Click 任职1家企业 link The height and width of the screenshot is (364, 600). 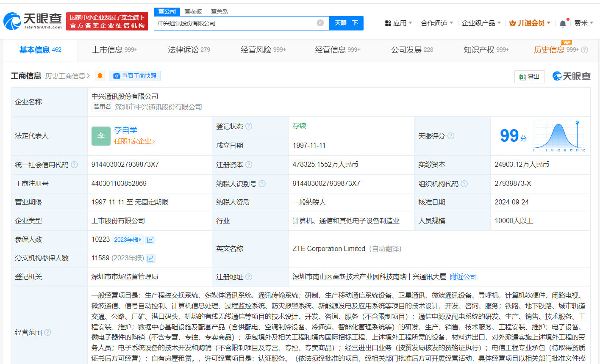[x=134, y=141]
